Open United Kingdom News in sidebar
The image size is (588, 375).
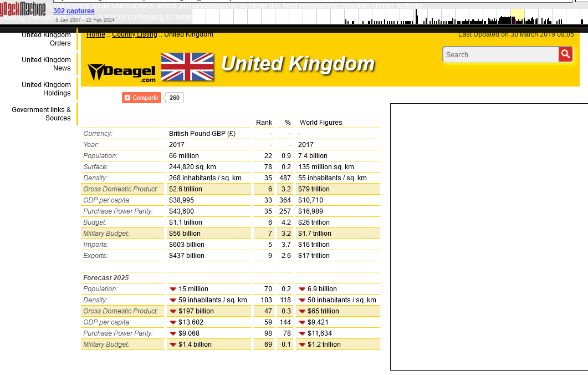tap(46, 64)
